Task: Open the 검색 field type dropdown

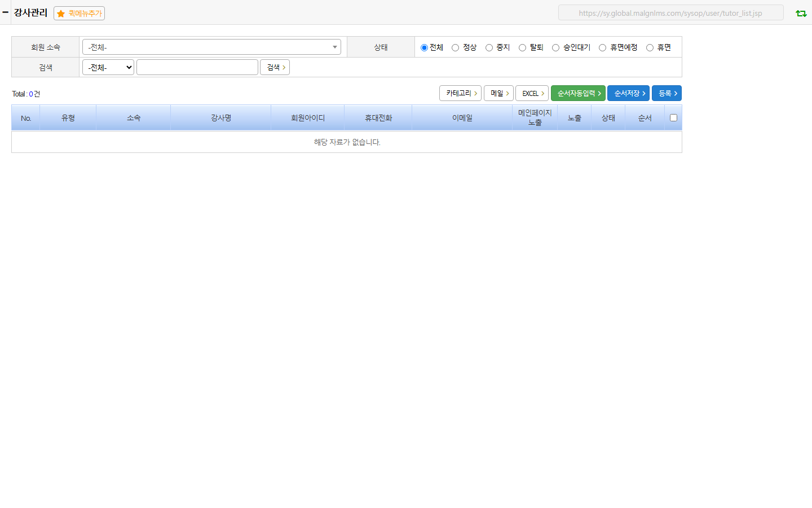Action: (108, 67)
